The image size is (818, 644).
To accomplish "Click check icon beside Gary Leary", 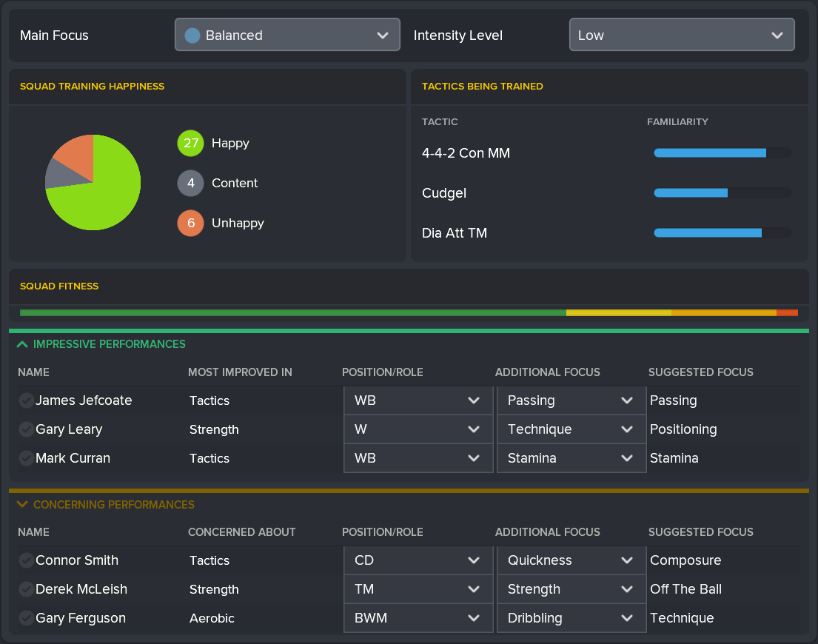I will (26, 429).
